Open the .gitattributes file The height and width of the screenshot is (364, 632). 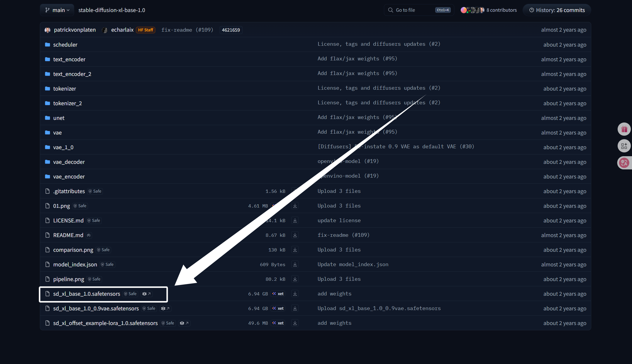[x=69, y=191]
